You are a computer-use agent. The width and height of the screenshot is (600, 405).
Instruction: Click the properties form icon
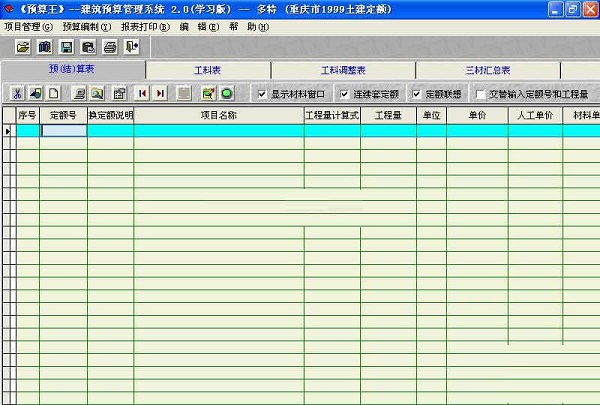[x=119, y=93]
